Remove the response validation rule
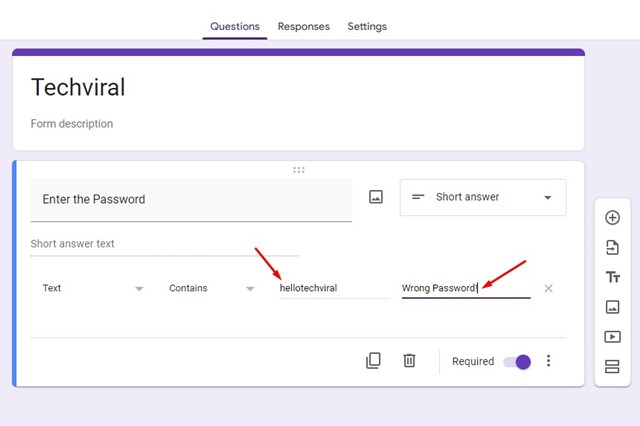Screen dimensions: 640x426 [x=548, y=288]
